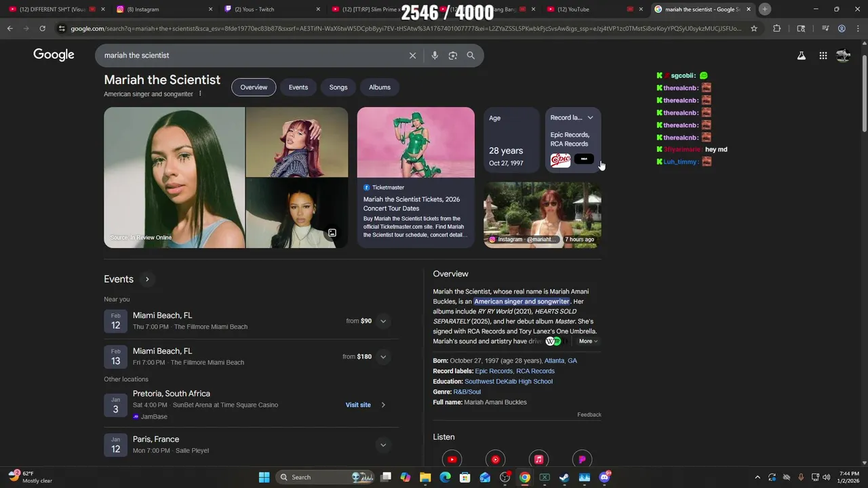
Task: Open the 'Visit site' link for Pretoria
Action: click(358, 405)
